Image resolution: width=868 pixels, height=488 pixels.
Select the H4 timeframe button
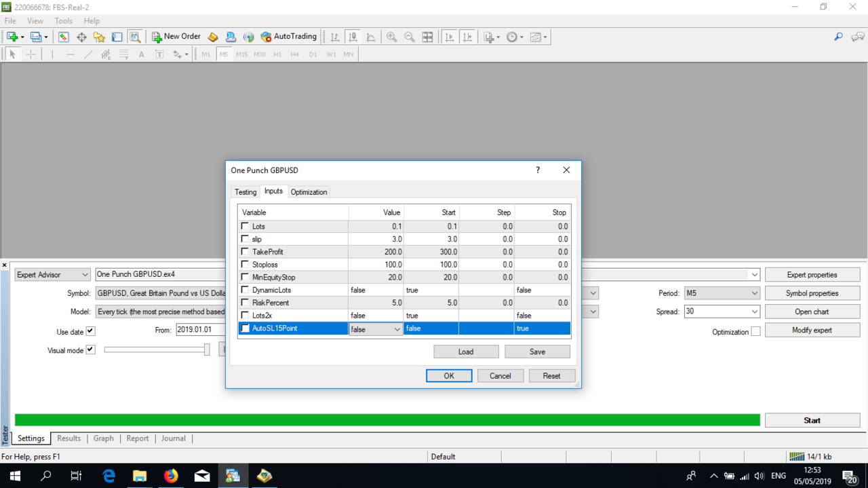[295, 54]
